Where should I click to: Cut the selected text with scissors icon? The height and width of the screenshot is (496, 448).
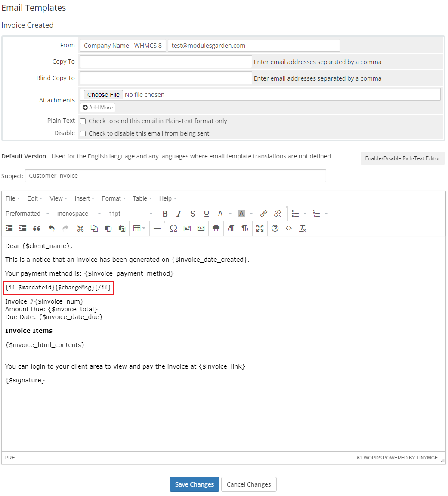(x=80, y=228)
